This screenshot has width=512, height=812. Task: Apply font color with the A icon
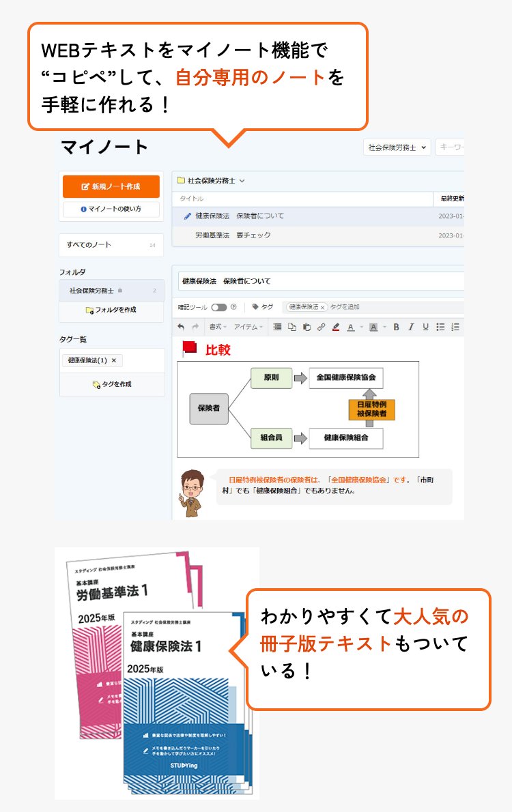pyautogui.click(x=351, y=327)
